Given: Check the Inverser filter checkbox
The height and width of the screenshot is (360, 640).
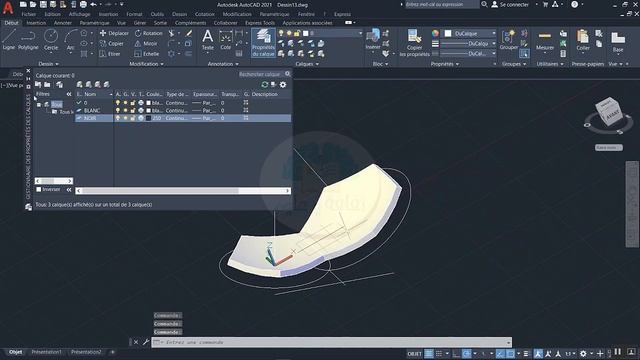Looking at the screenshot, I should point(39,189).
